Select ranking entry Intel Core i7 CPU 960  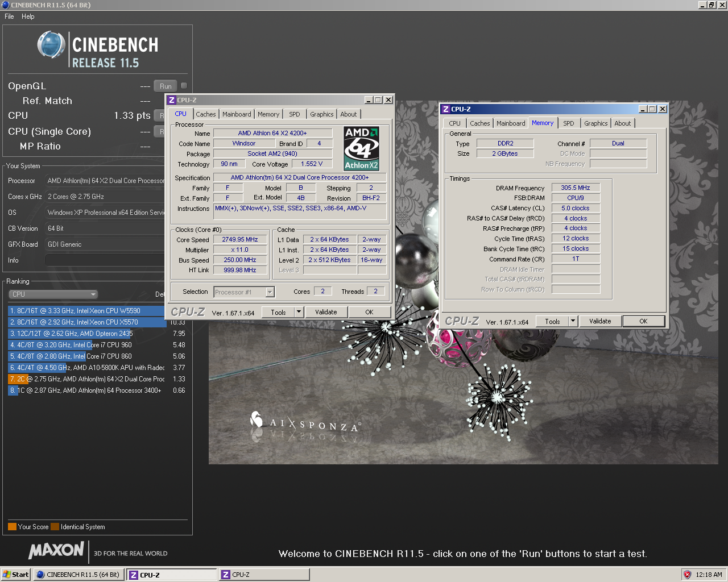click(x=97, y=345)
